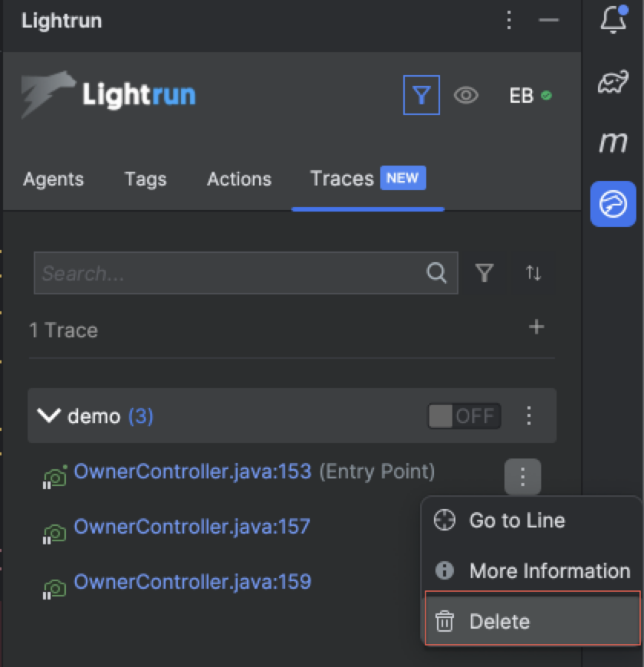Toggle the demo trace OFF switch
This screenshot has height=667, width=644.
(464, 416)
